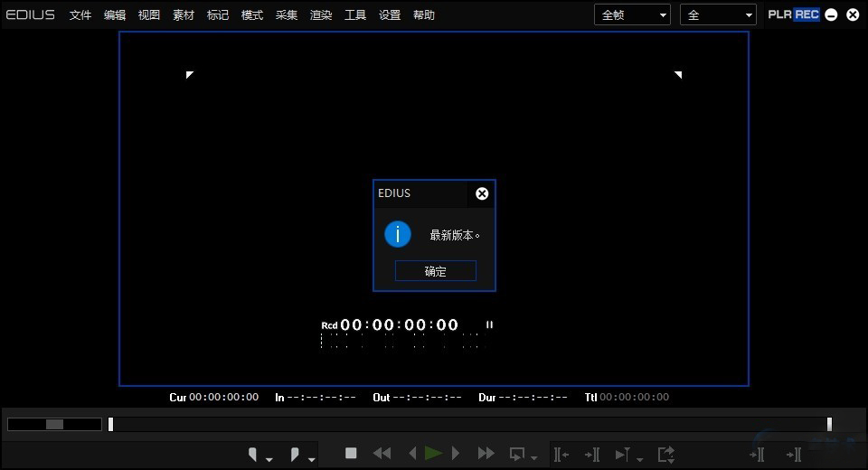The image size is (868, 470).
Task: Open the 渲染 menu
Action: (320, 15)
